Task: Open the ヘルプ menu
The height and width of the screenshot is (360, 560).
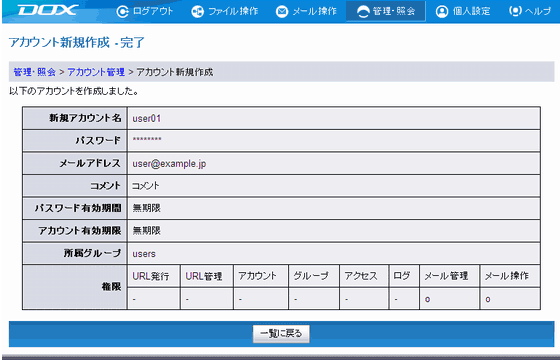Action: coord(530,11)
